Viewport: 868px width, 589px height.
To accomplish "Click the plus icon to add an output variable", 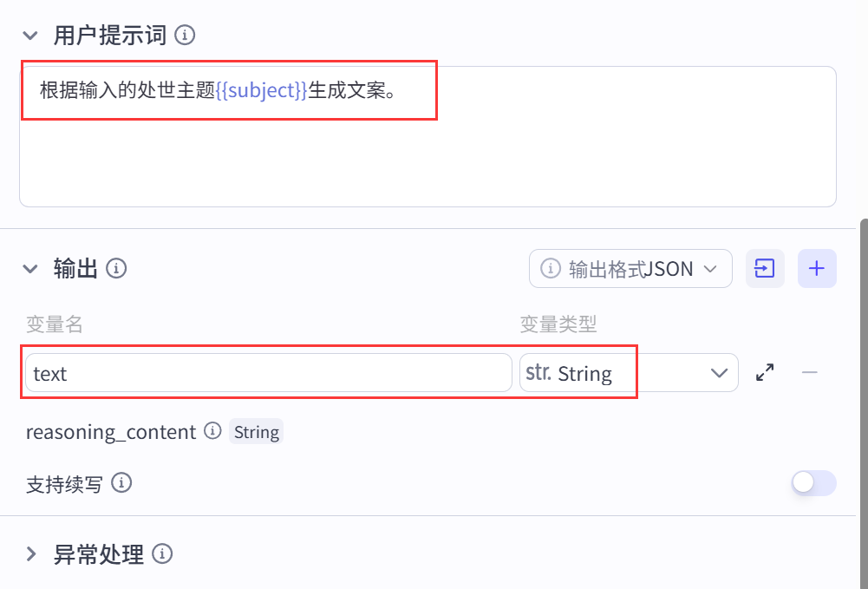I will (816, 268).
